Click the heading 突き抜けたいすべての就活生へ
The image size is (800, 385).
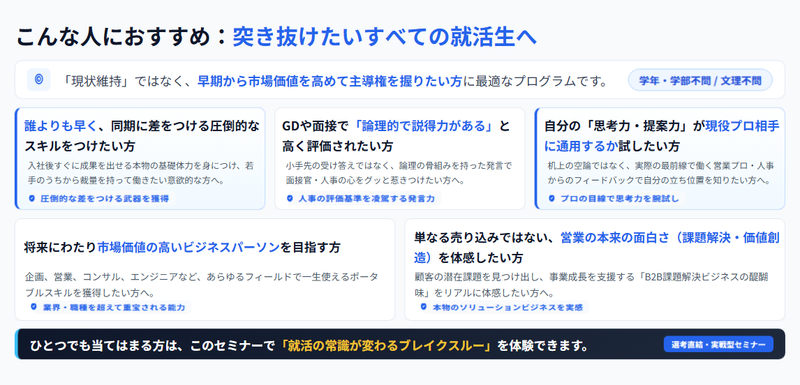pos(385,37)
